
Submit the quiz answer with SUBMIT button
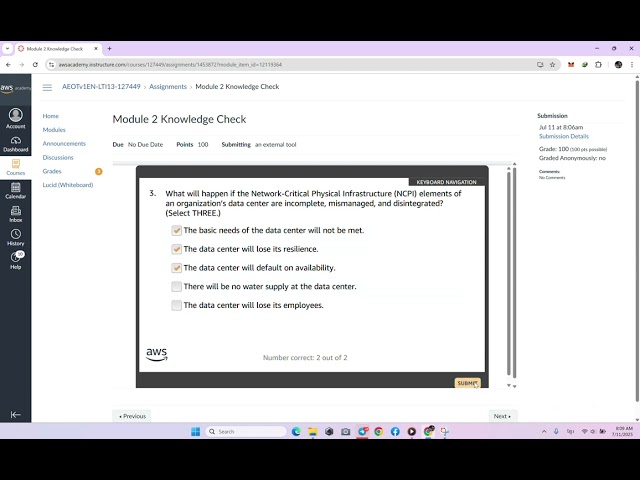click(468, 383)
